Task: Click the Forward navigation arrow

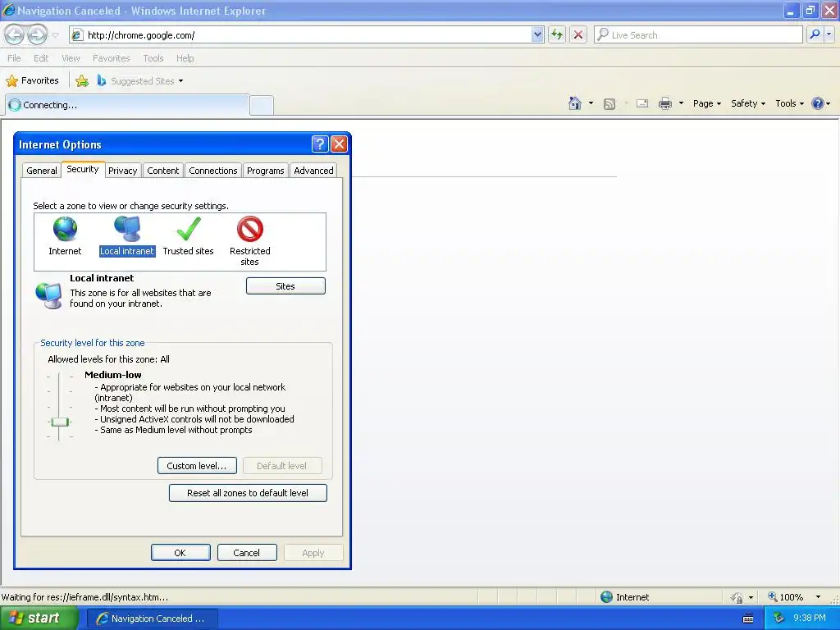Action: pyautogui.click(x=37, y=34)
